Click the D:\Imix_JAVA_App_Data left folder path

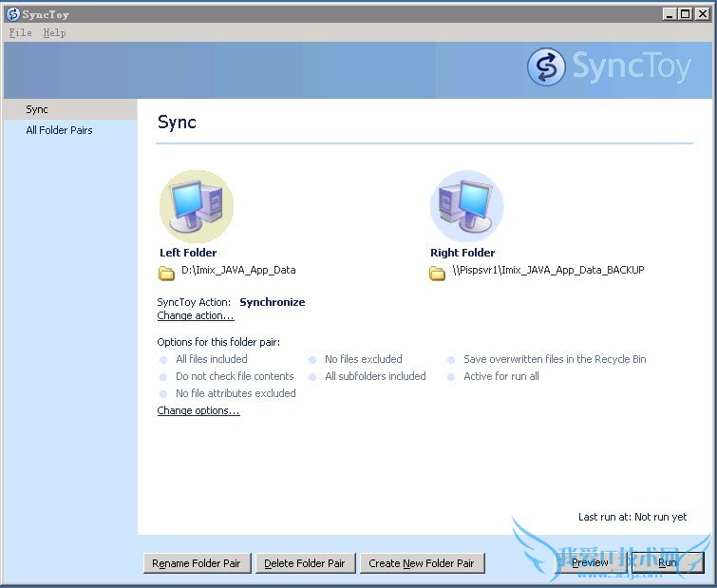[238, 270]
